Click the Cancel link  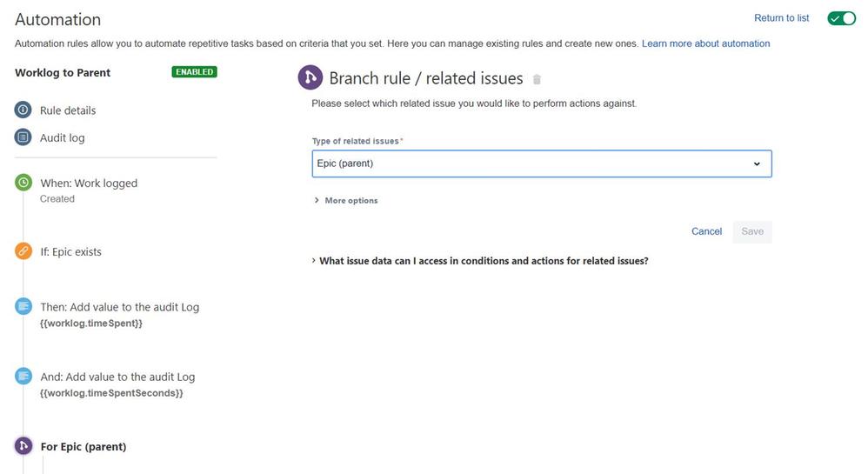point(706,231)
